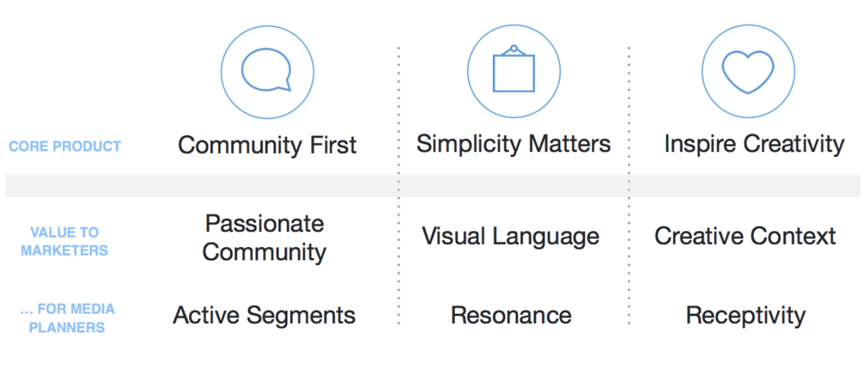The height and width of the screenshot is (369, 868).
Task: Click the Active Segments text
Action: [x=264, y=315]
